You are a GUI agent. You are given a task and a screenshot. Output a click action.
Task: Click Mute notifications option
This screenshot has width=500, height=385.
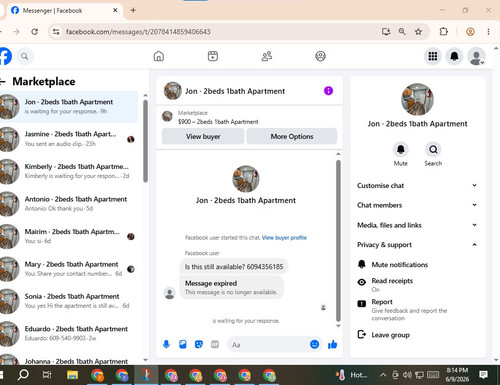(418, 265)
